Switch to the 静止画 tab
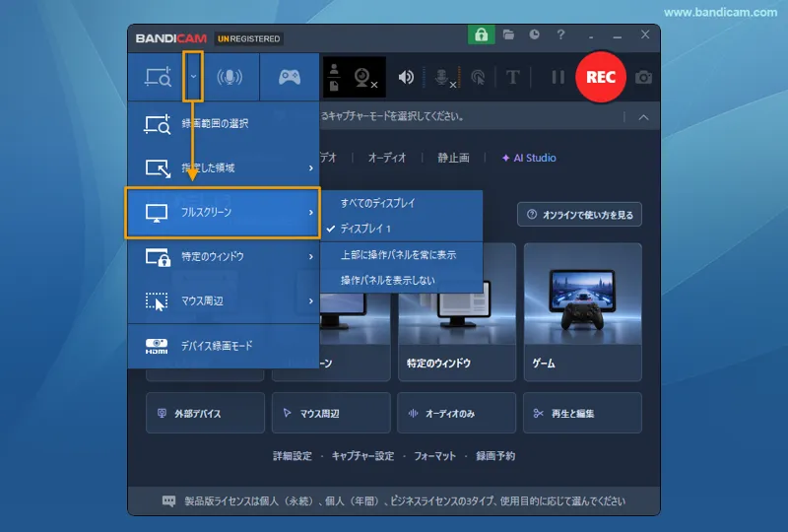788x532 pixels. tap(453, 158)
